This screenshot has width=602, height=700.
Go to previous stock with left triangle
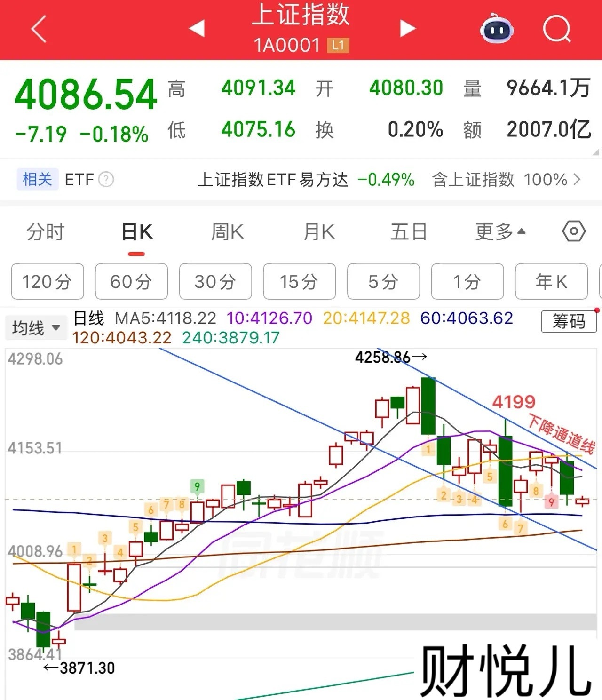197,28
